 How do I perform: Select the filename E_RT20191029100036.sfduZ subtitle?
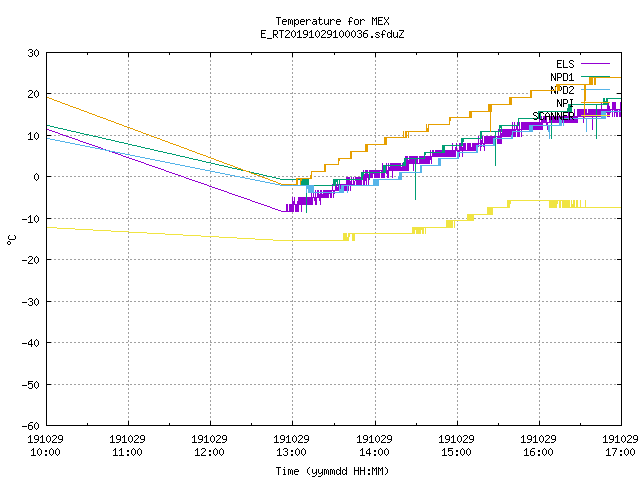pos(332,34)
